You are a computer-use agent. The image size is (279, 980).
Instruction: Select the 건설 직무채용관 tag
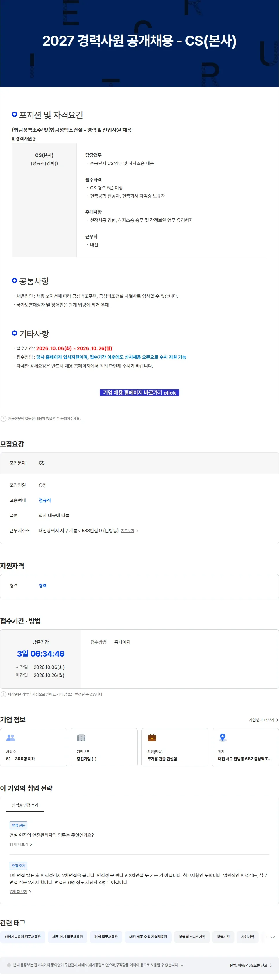106,937
